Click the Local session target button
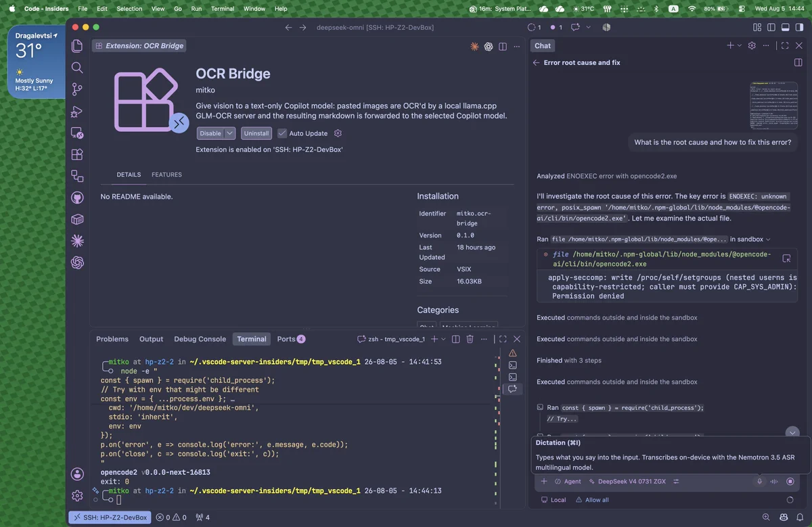Viewport: 812px width, 527px height. (554, 500)
